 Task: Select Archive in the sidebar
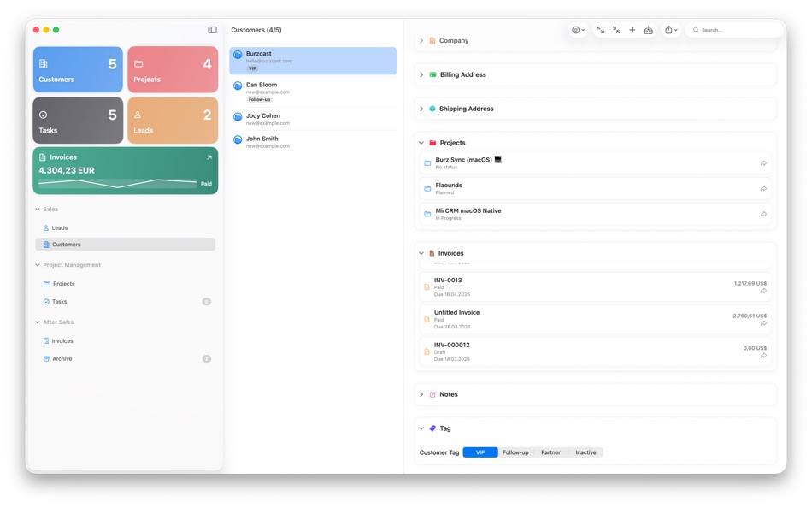click(x=125, y=358)
